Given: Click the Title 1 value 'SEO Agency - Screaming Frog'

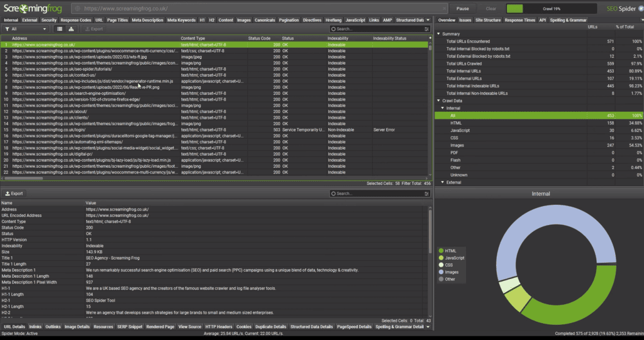Looking at the screenshot, I should [113, 258].
